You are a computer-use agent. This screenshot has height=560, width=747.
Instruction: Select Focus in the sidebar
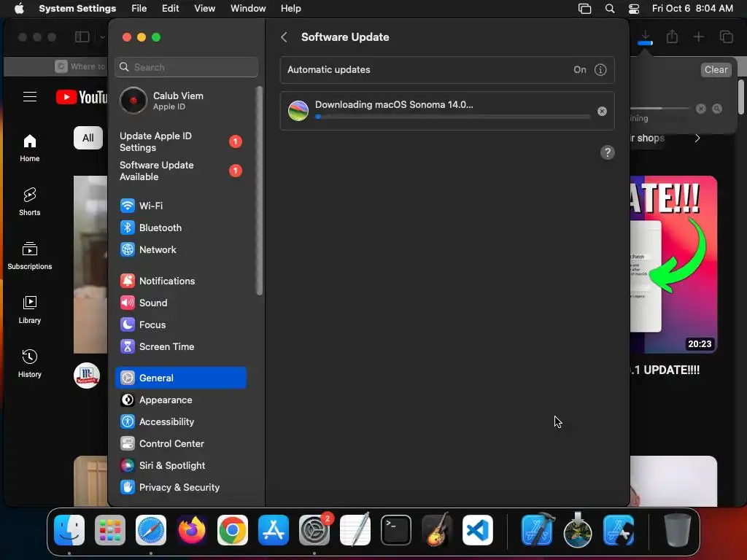point(181,324)
